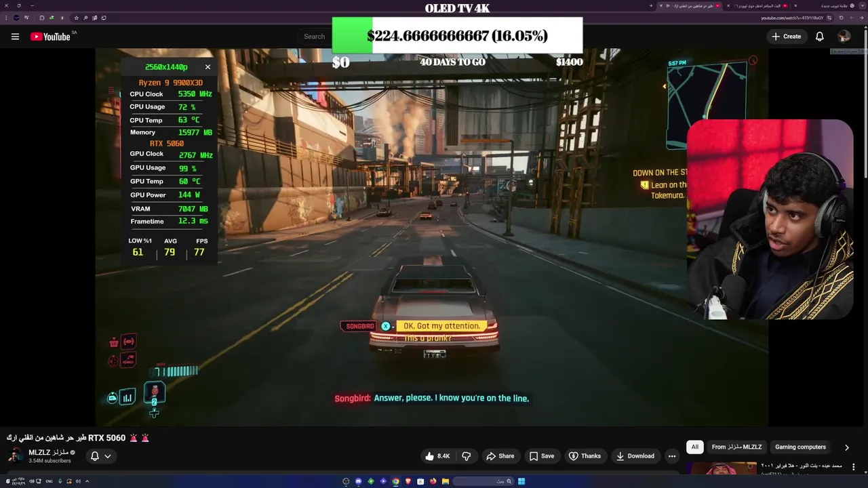Screen dimensions: 868x488
Task: Show next filter chips with right arrow
Action: [x=846, y=447]
